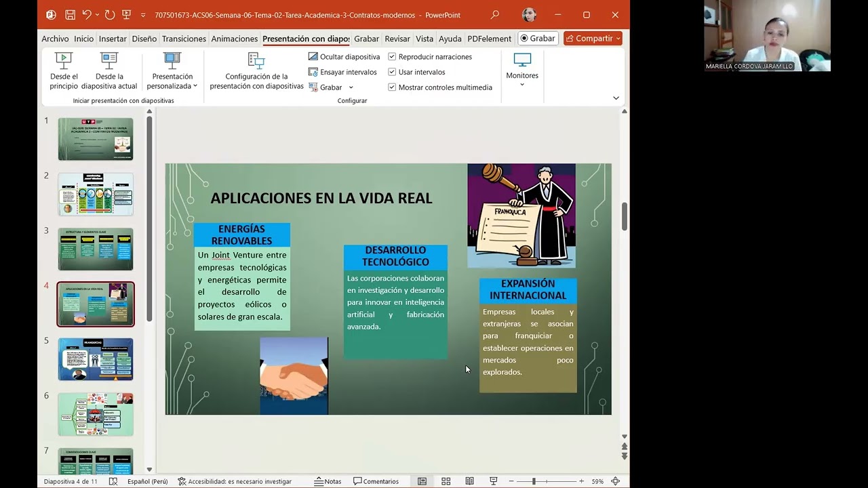Switch to the Transiciones tab
868x488 pixels.
point(184,39)
